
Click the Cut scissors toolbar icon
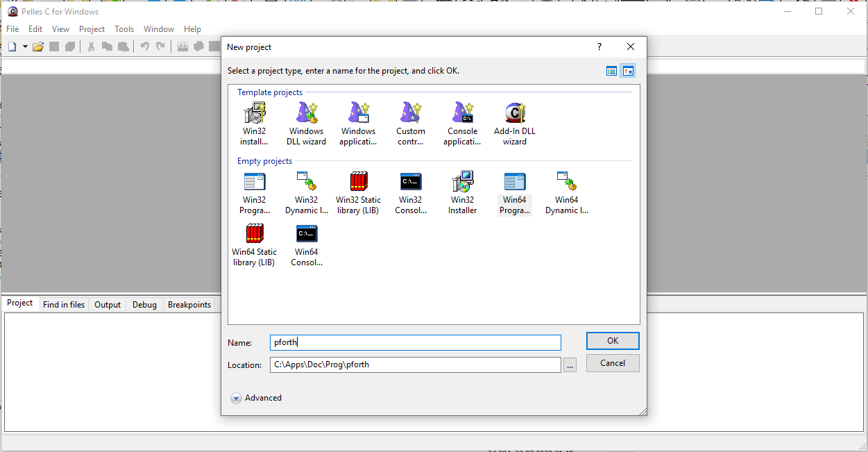pos(91,47)
